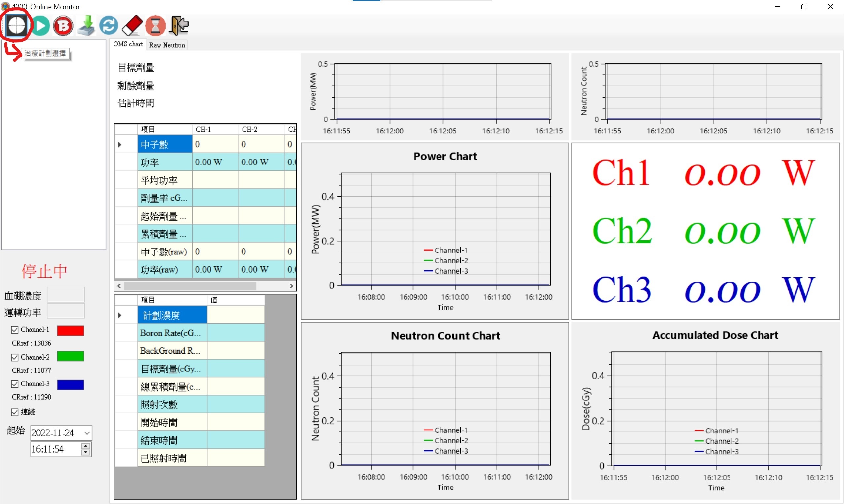Click the row selector arrow beside 計劃濃度

point(120,315)
